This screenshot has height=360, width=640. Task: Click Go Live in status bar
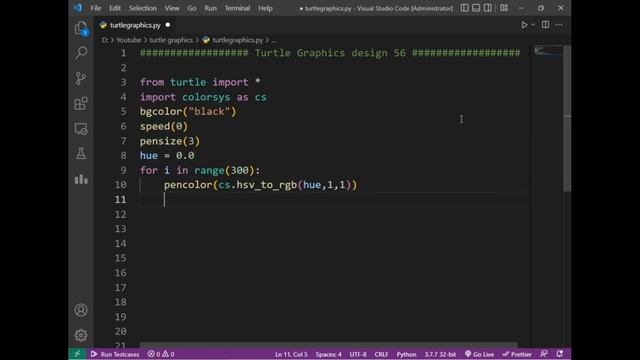pyautogui.click(x=479, y=354)
